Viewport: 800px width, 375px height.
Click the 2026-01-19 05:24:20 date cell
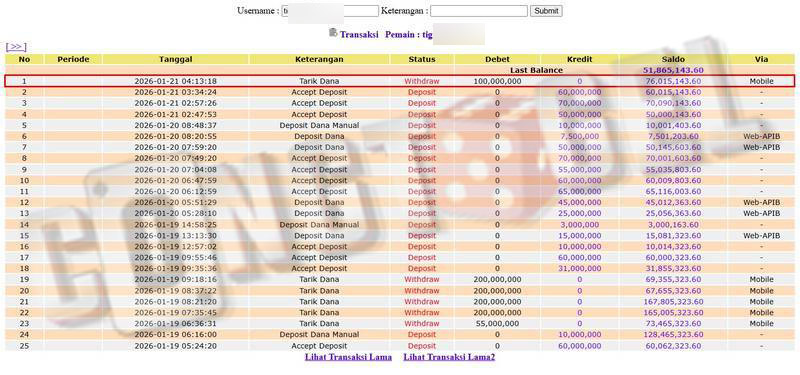[176, 346]
